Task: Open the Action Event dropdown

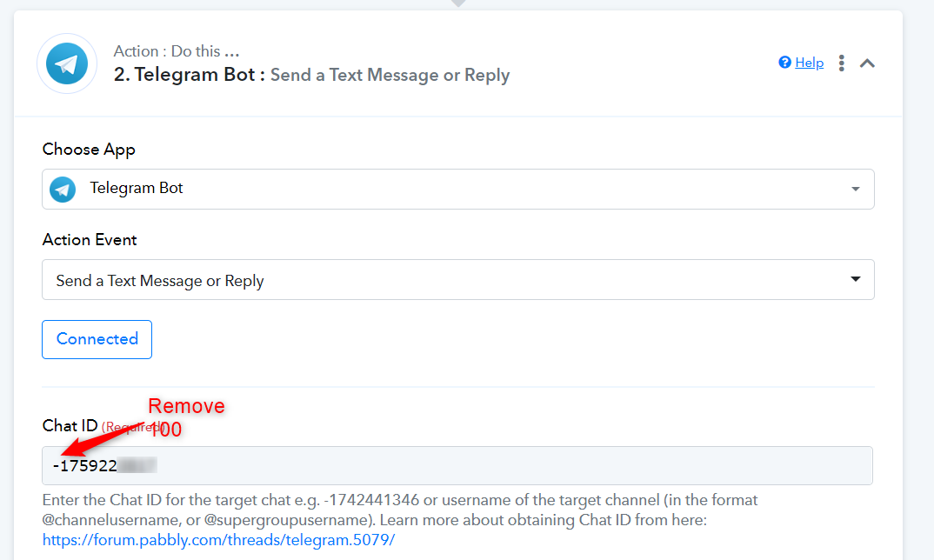Action: click(458, 279)
